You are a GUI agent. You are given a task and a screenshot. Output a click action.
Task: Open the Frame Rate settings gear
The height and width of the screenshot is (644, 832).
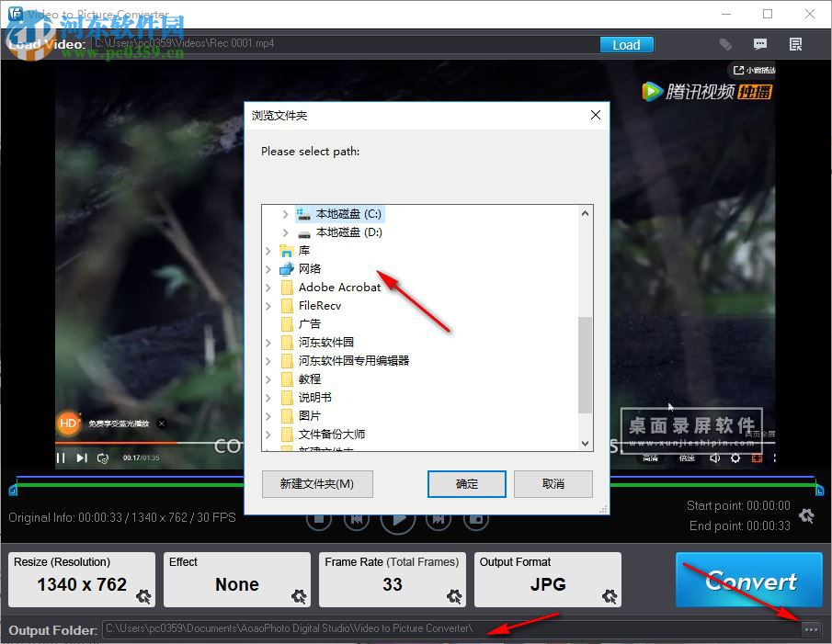pos(454,597)
